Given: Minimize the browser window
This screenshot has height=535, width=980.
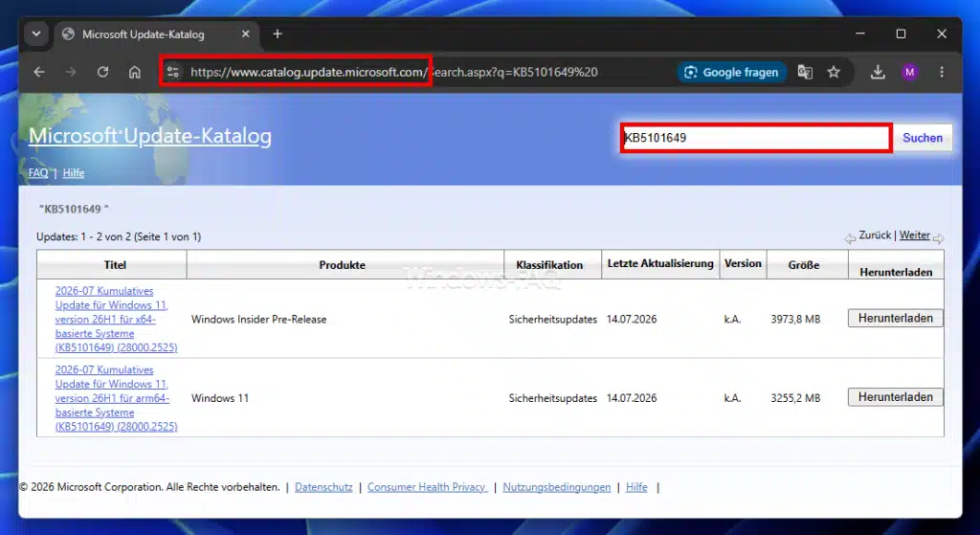Looking at the screenshot, I should pos(860,33).
